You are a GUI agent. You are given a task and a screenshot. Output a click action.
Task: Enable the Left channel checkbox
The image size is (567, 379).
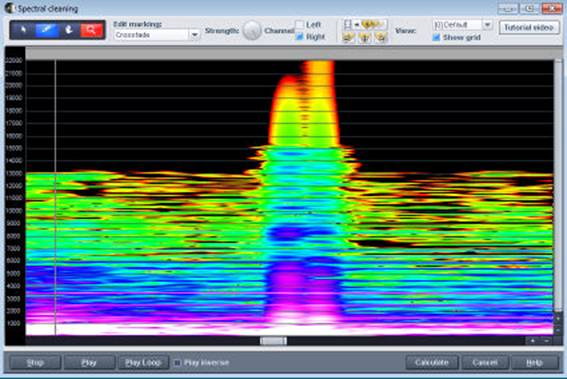pos(299,25)
